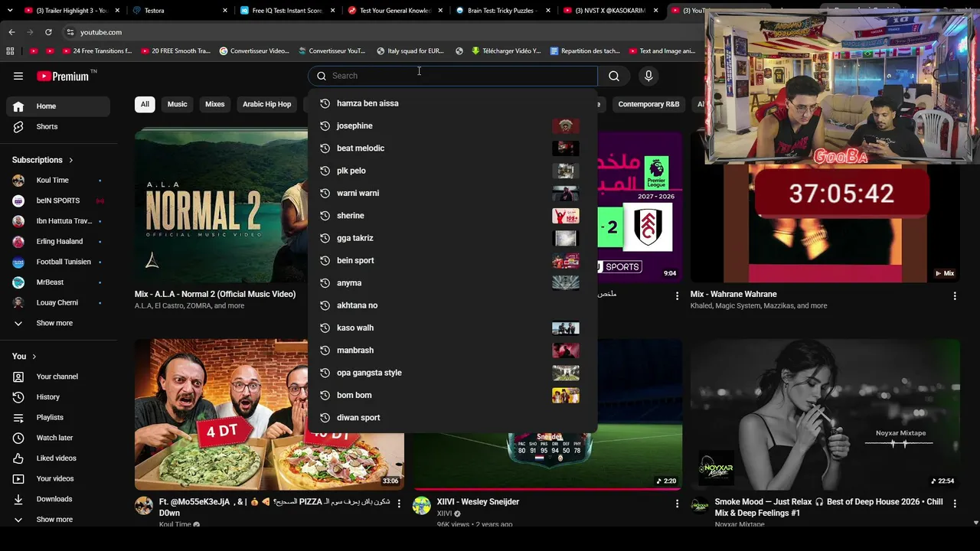Open the '20 FREE Smooth Tra...' bookmark
980x551 pixels.
[175, 51]
